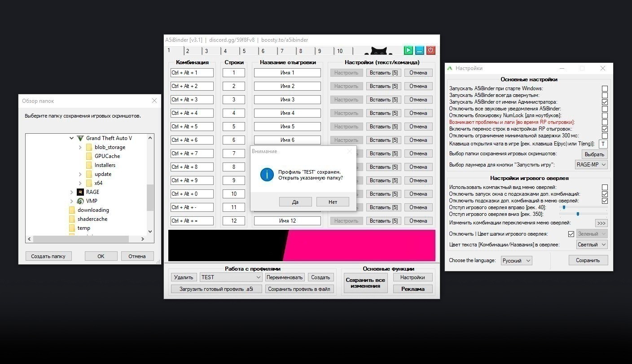Switch to tab 9 in A5iBinder
Image resolution: width=632 pixels, height=364 pixels.
coord(325,51)
